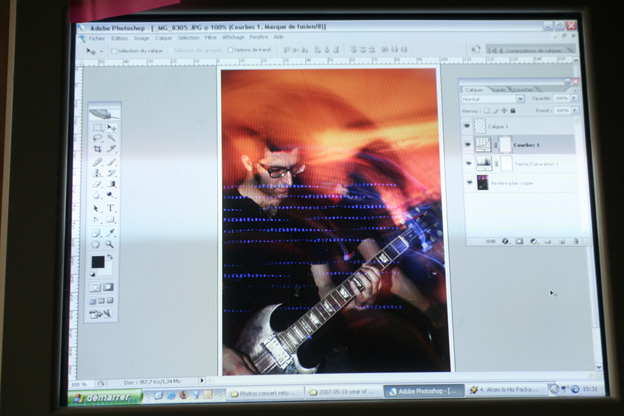Screen dimensions: 624x416
Task: Select the Zoom magnifier tool
Action: [109, 244]
